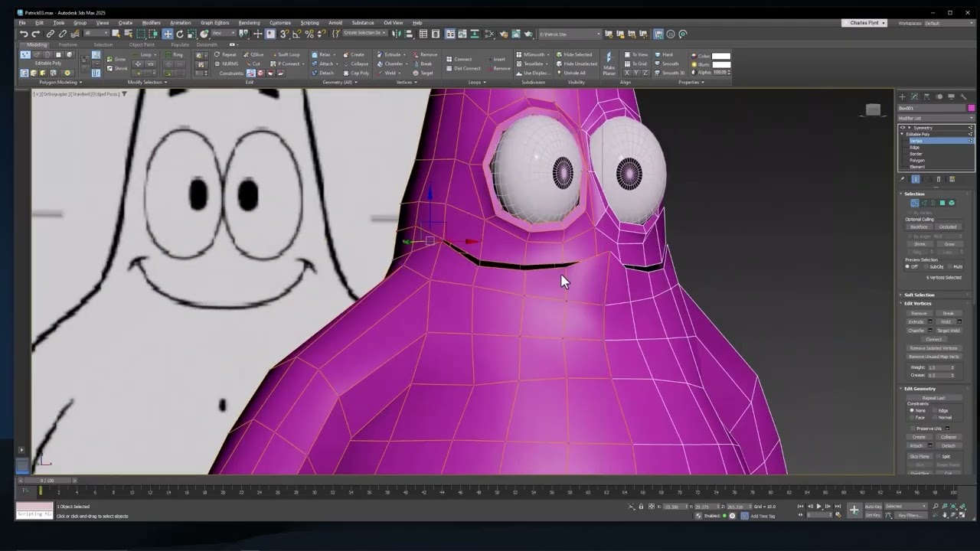Click the Relax tool in Geometry
980x551 pixels.
(325, 54)
